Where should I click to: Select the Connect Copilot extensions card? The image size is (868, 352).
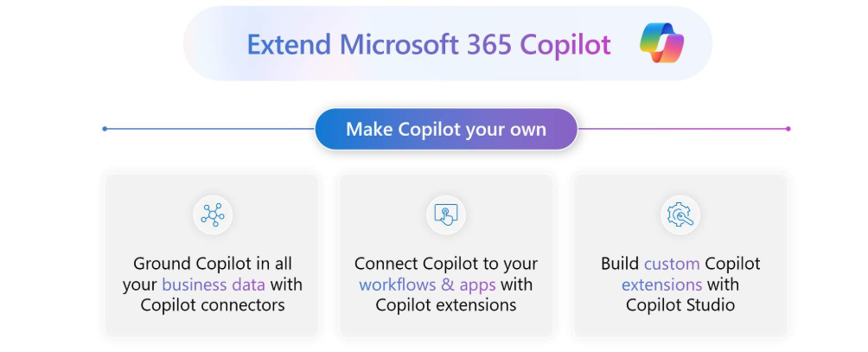point(446,255)
